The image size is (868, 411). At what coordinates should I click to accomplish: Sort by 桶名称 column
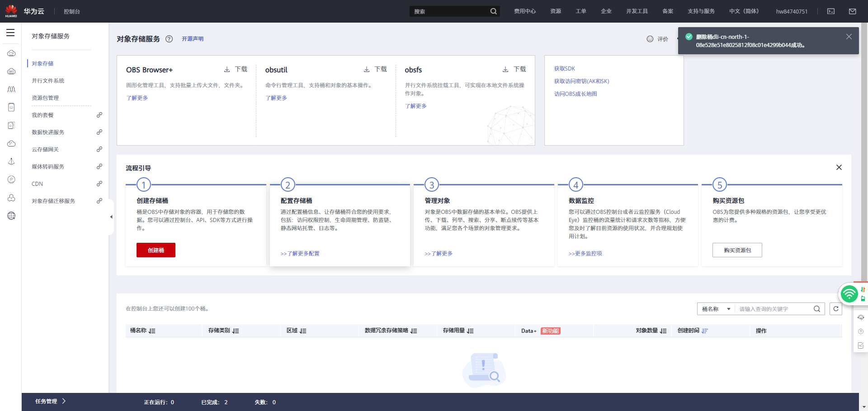(x=152, y=331)
